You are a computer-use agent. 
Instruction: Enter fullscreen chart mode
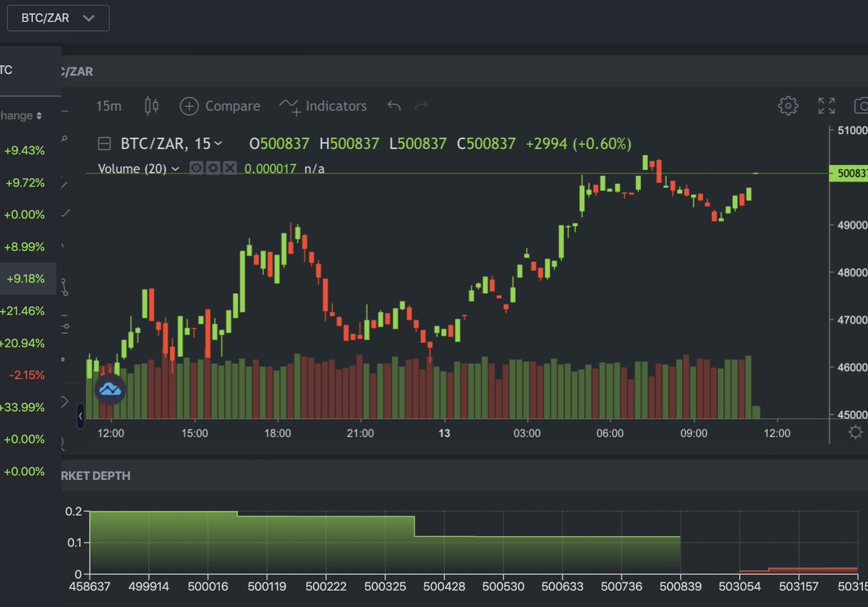pos(826,106)
